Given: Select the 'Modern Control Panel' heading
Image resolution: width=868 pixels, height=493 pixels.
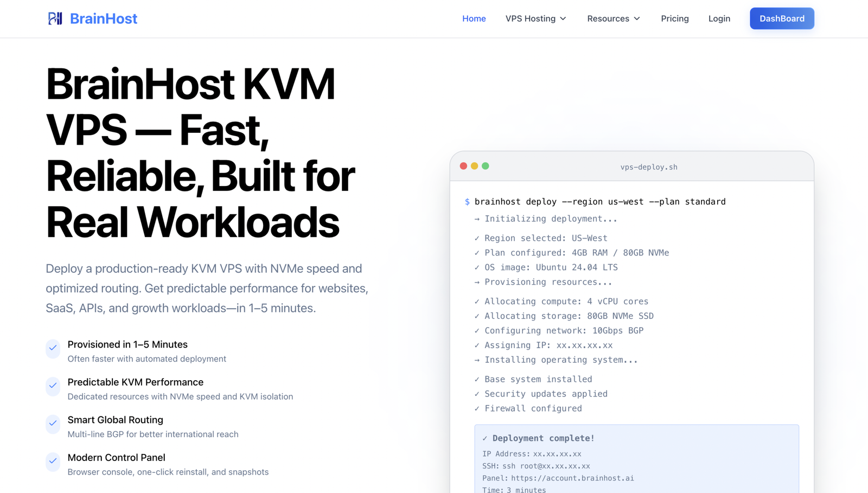Looking at the screenshot, I should coord(116,458).
